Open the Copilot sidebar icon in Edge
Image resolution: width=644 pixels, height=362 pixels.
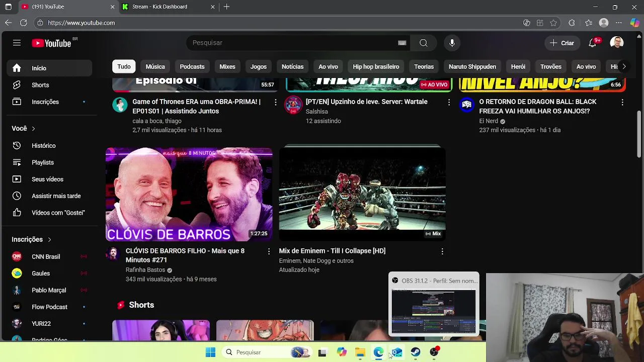pyautogui.click(x=634, y=23)
